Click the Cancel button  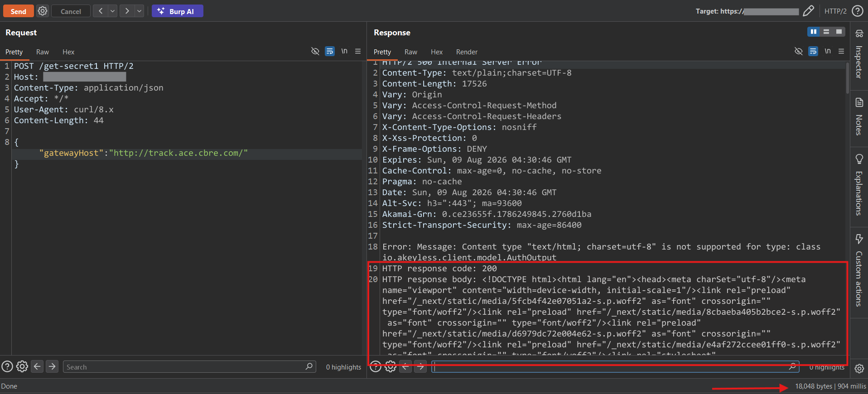(71, 11)
